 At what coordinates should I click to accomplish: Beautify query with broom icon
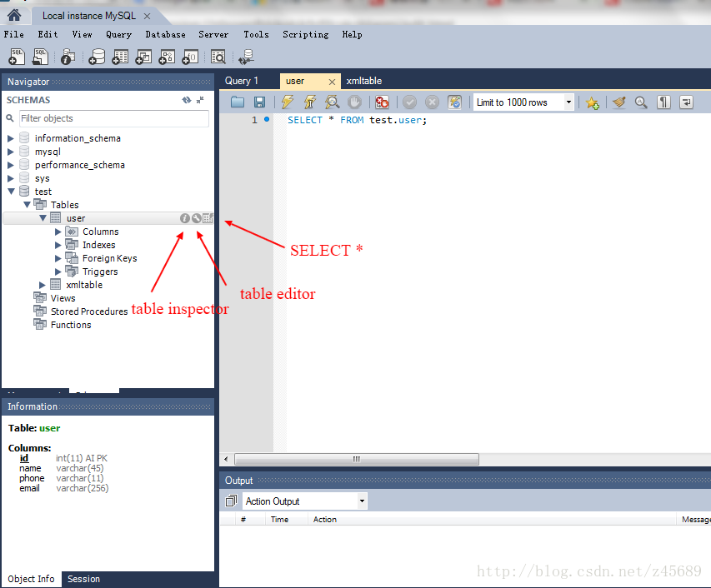[619, 102]
